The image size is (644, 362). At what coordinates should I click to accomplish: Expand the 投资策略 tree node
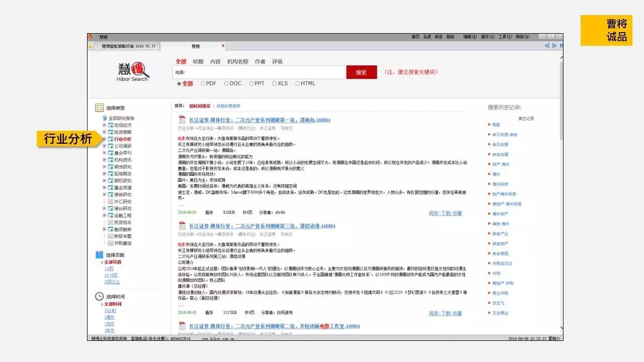[104, 132]
